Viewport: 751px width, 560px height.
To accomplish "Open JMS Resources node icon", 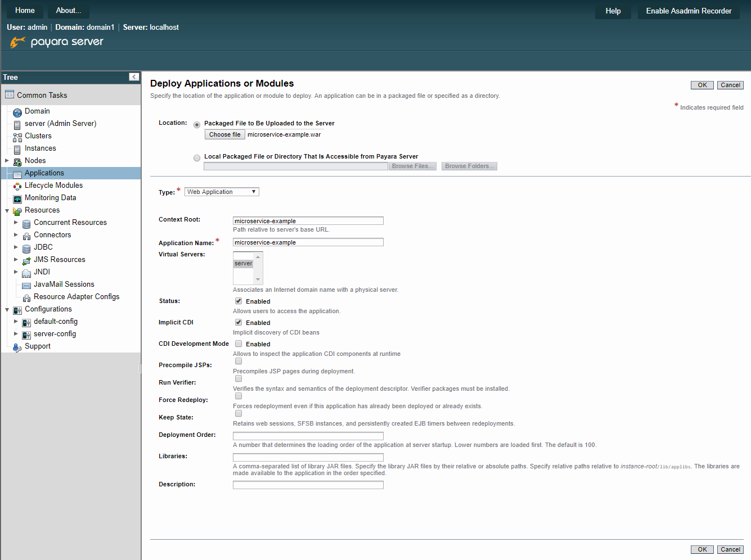I will point(26,259).
